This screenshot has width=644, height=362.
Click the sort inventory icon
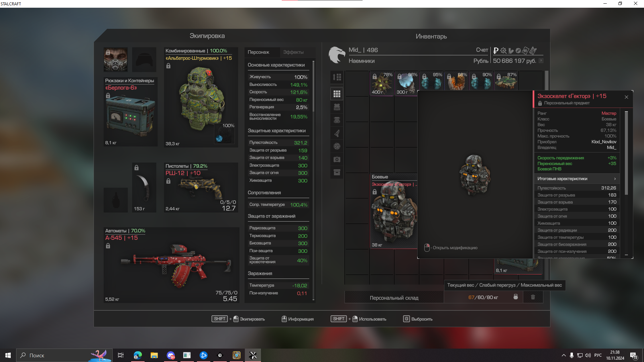point(337,77)
